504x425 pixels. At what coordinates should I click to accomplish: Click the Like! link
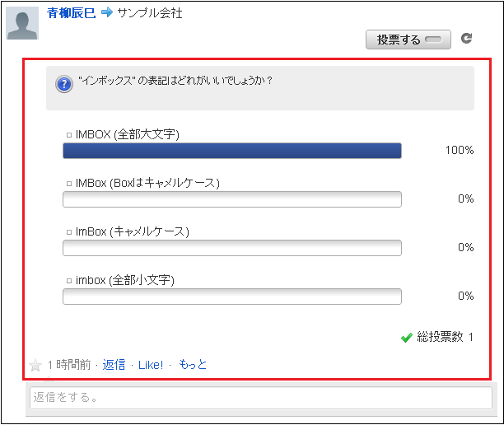coord(151,365)
